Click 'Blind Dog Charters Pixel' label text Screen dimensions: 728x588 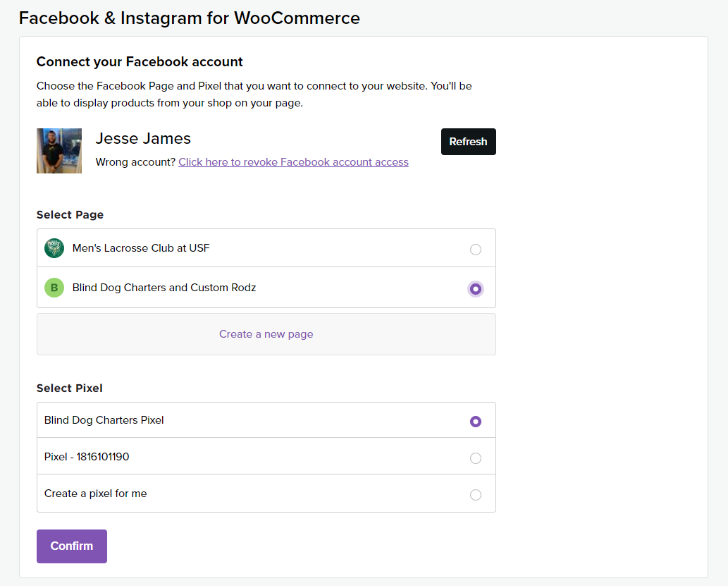coord(104,420)
